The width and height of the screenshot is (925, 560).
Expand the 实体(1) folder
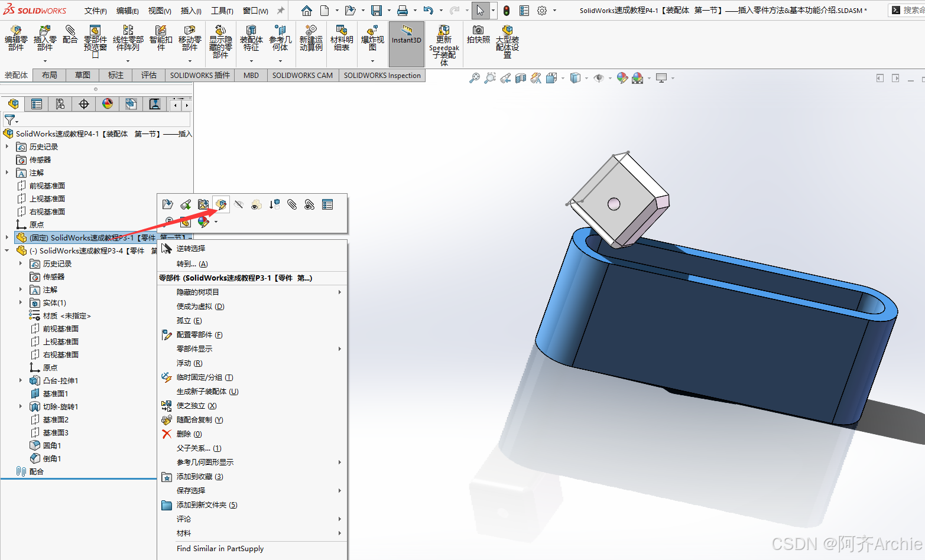21,302
